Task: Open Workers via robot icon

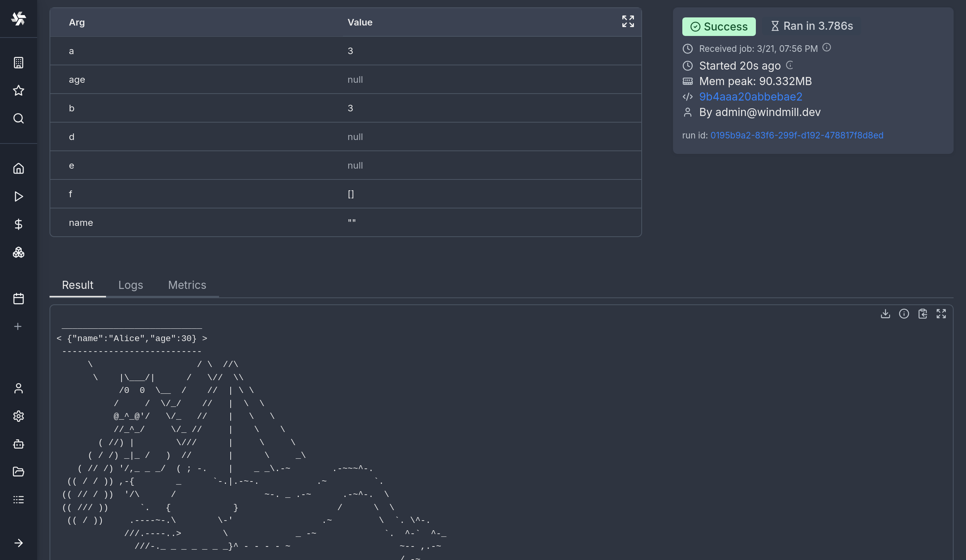Action: tap(19, 444)
